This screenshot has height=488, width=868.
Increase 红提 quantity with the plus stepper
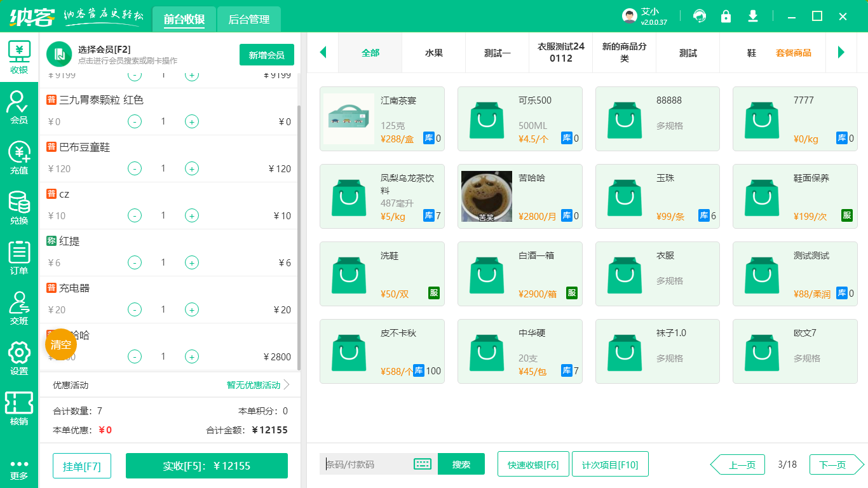tap(191, 262)
